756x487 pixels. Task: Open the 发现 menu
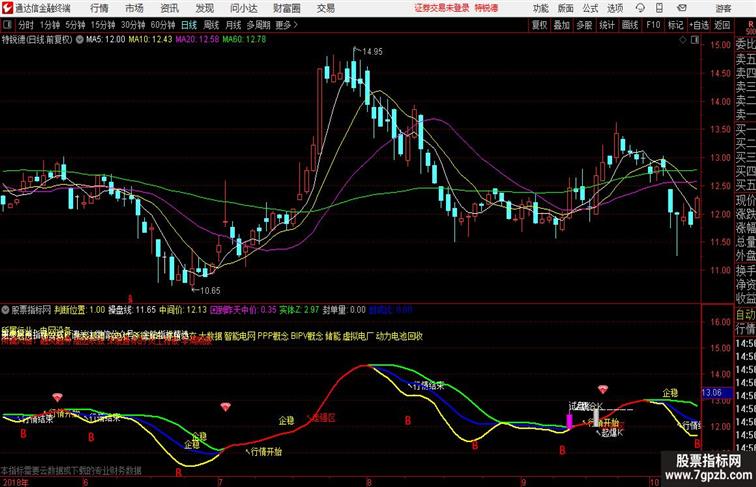pos(204,8)
